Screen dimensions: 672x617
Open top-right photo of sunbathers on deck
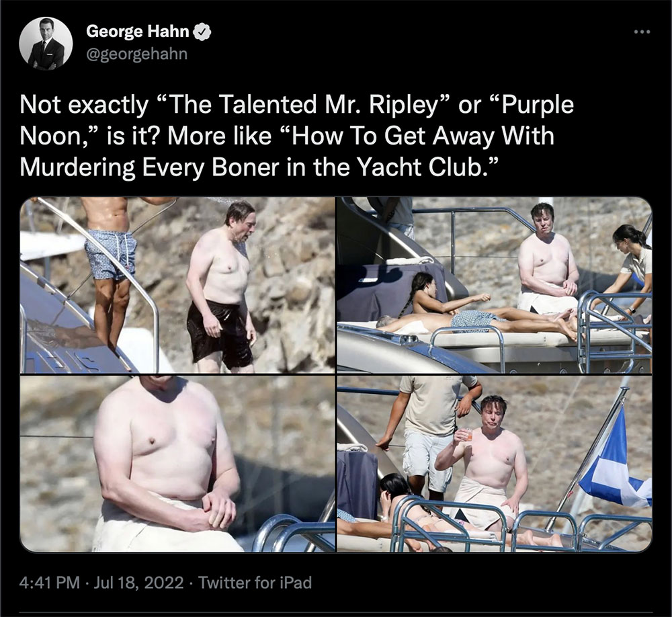[x=494, y=285]
